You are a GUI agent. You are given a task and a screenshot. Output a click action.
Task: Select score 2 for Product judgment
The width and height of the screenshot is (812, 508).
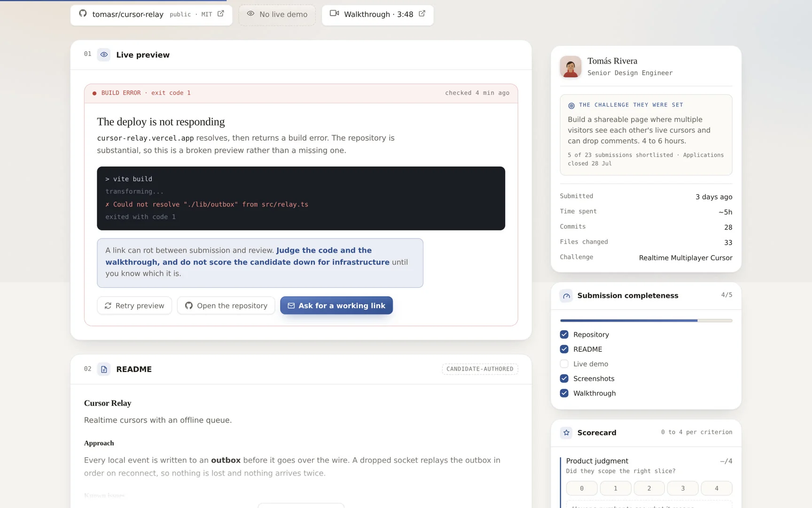coord(649,488)
